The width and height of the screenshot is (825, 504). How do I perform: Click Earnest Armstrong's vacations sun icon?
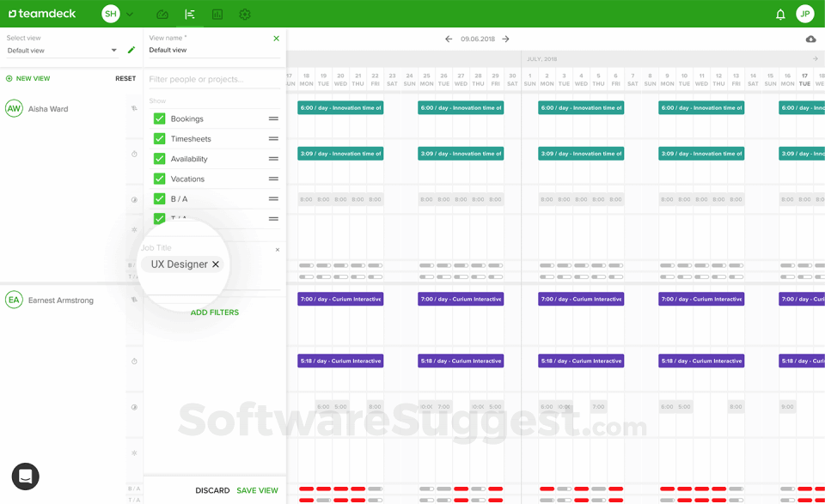coord(134,452)
